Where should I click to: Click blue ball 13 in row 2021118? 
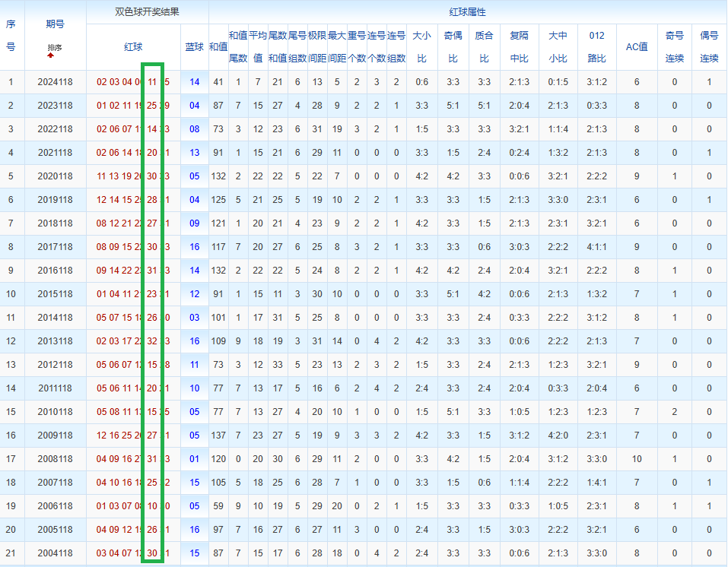(195, 153)
